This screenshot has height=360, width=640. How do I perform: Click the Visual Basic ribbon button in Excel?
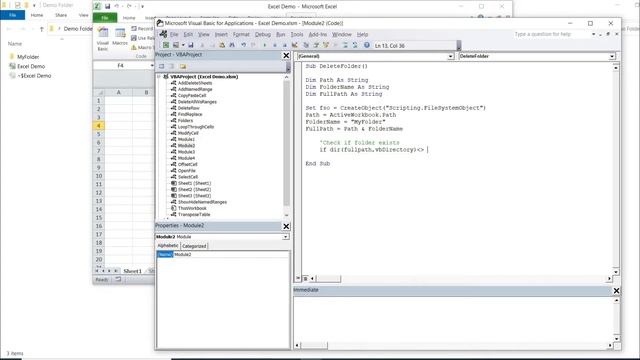[103, 39]
